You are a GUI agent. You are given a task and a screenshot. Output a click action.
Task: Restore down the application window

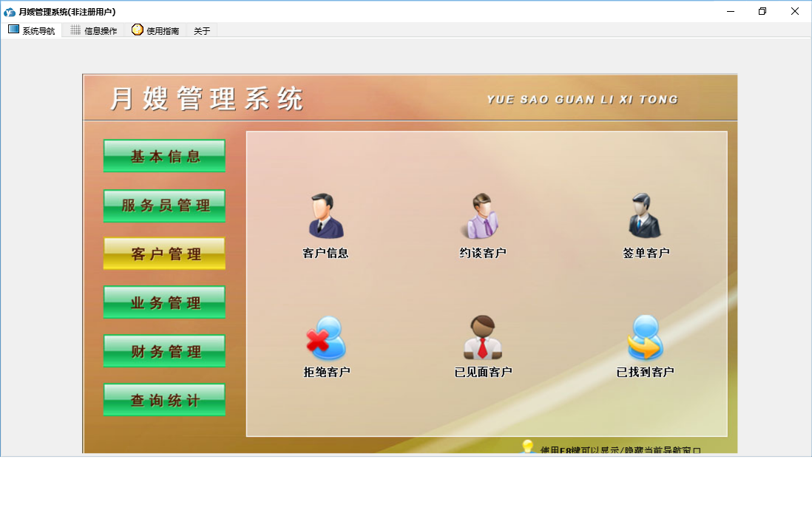click(762, 11)
